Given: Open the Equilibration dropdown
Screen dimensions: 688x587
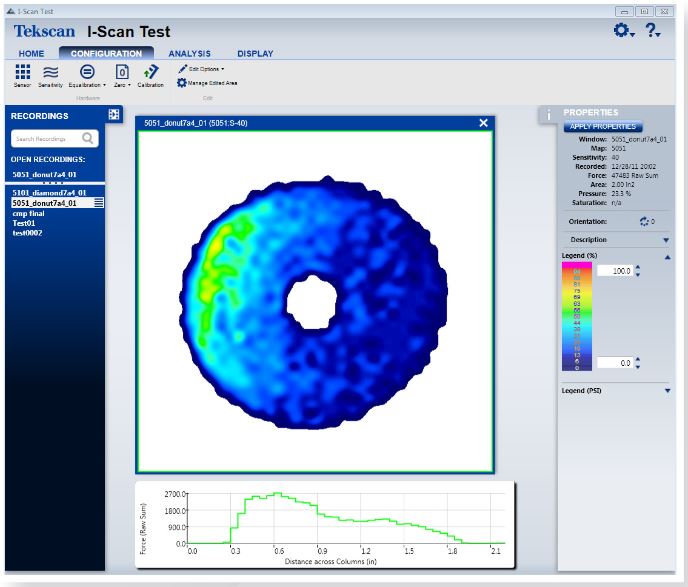Looking at the screenshot, I should [86, 71].
